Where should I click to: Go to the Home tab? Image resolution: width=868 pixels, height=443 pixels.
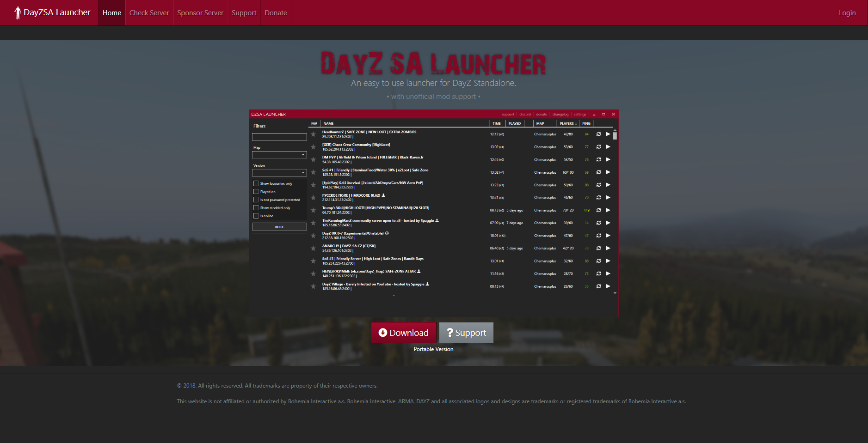click(112, 13)
